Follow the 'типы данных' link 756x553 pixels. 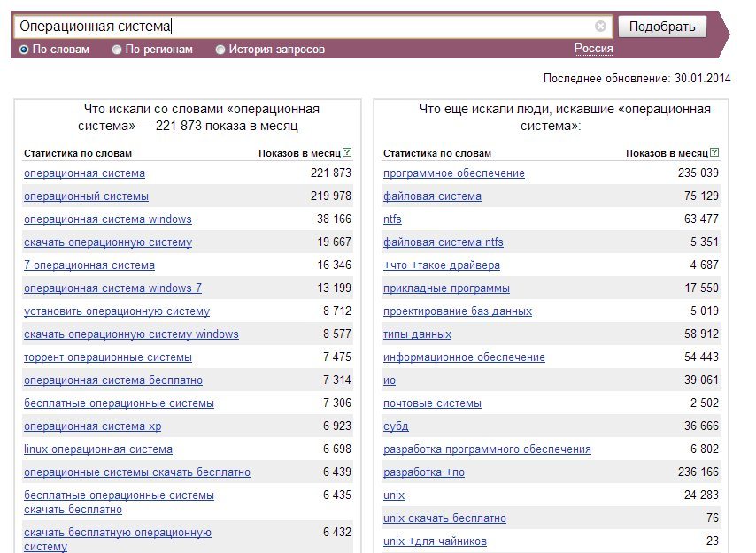coord(417,334)
